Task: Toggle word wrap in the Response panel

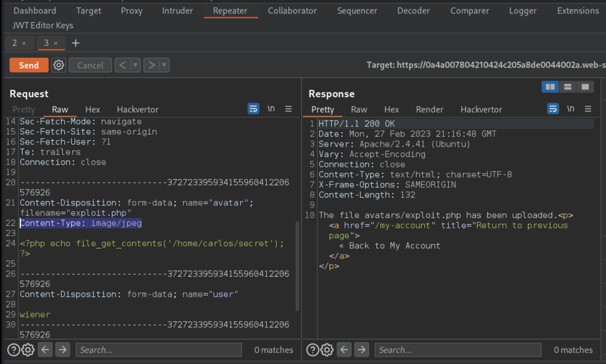Action: (553, 109)
